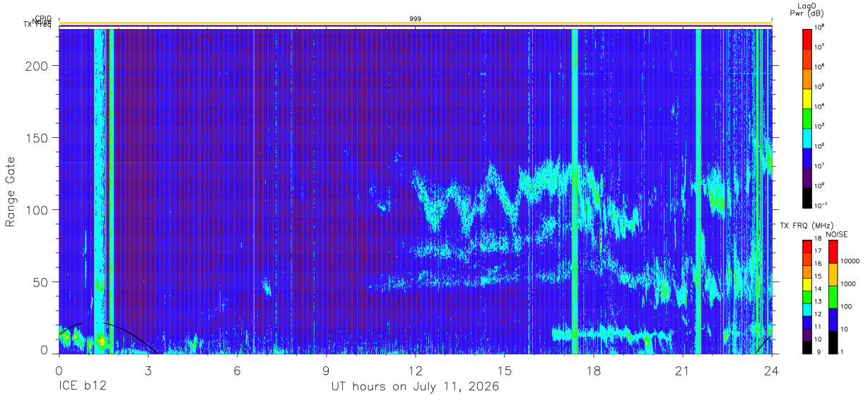The image size is (868, 401).
Task: Click the 'Range Gate' y-axis label
Action: [11, 191]
